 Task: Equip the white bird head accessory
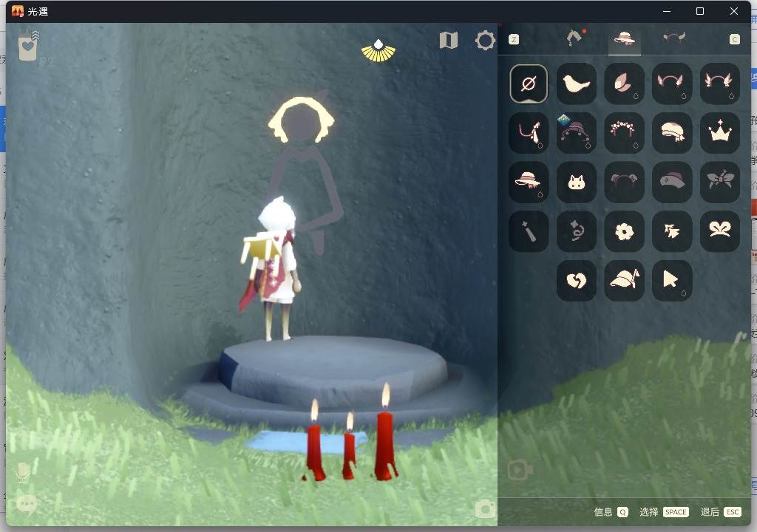(576, 84)
